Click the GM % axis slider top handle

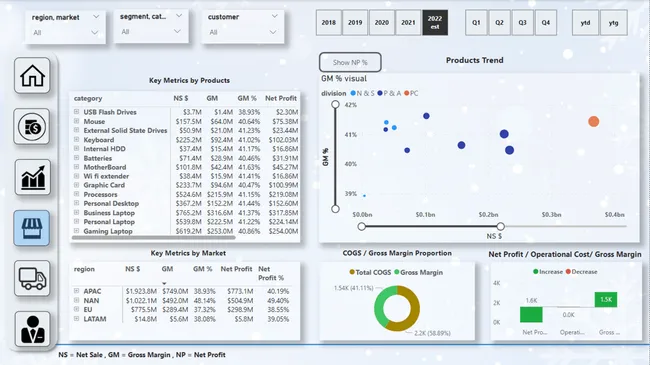click(335, 104)
